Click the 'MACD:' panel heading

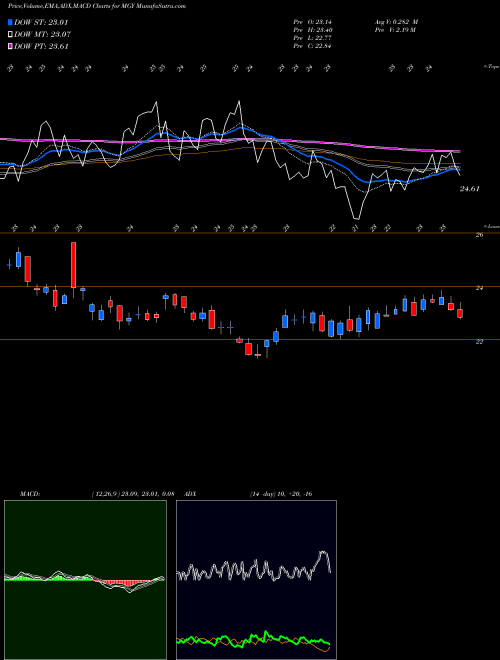[x=30, y=494]
